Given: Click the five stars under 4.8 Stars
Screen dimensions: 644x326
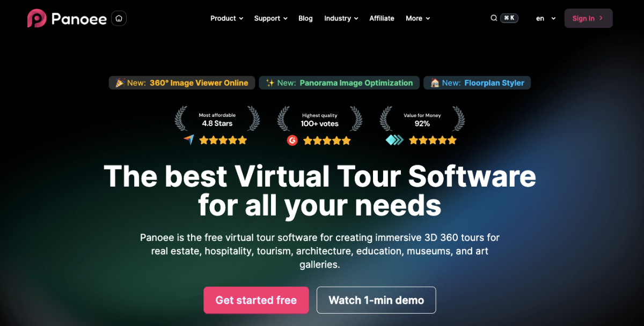Looking at the screenshot, I should (x=223, y=140).
